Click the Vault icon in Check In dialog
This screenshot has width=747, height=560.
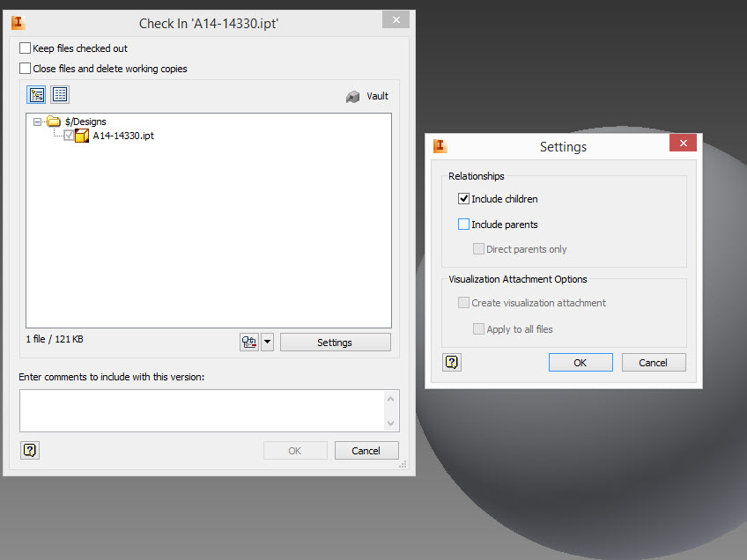(x=352, y=97)
